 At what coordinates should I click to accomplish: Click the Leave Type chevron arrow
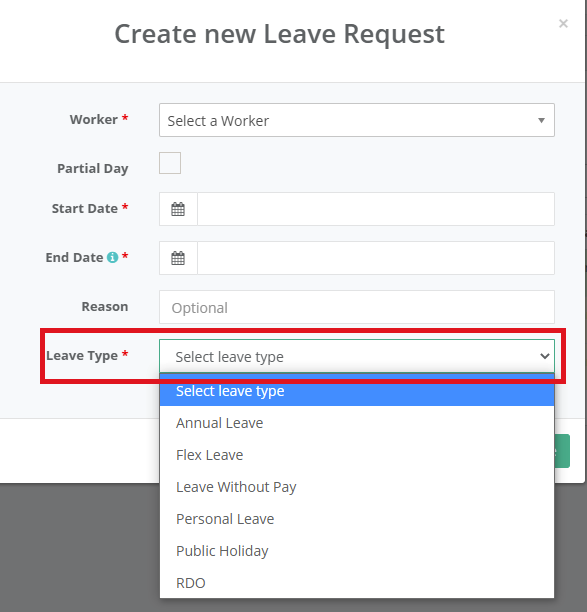(x=545, y=356)
